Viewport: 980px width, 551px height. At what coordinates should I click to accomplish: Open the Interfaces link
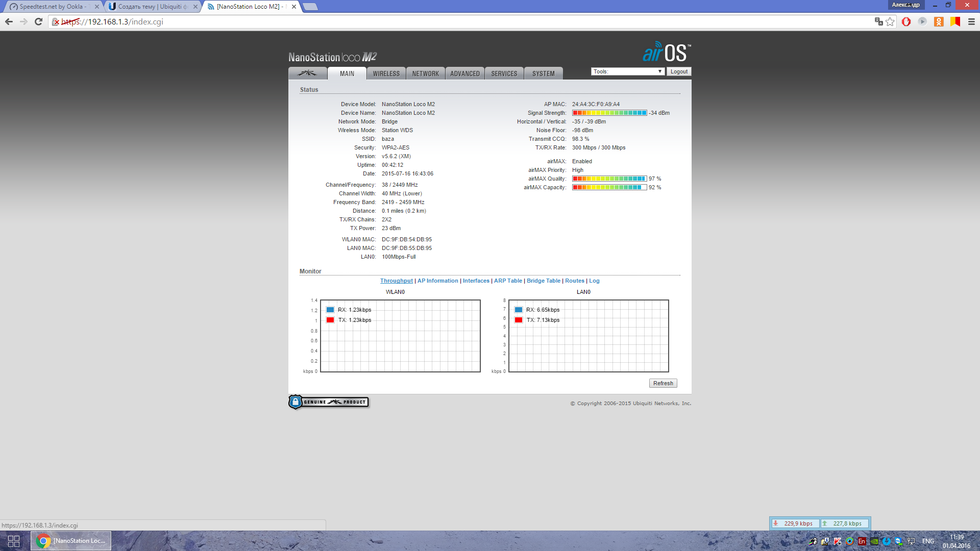476,281
